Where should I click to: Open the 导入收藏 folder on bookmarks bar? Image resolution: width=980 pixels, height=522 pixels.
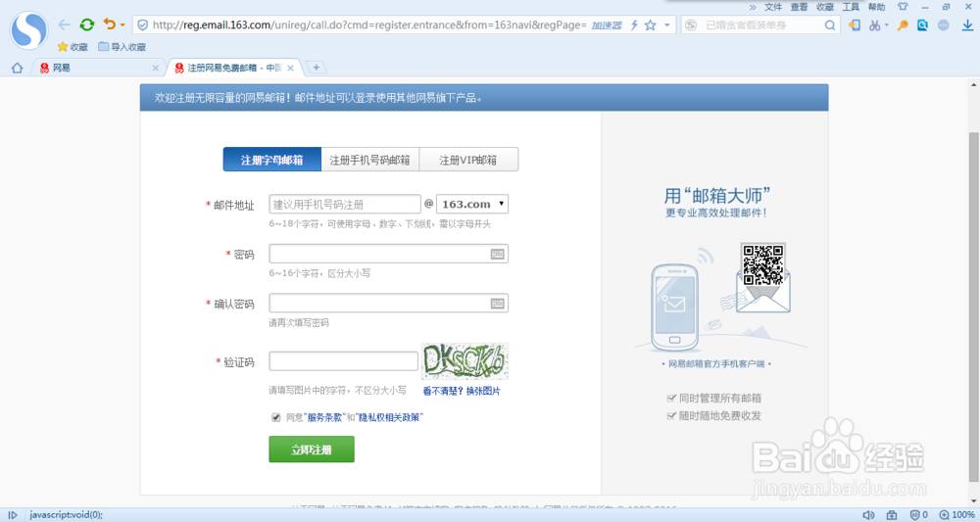click(x=122, y=47)
